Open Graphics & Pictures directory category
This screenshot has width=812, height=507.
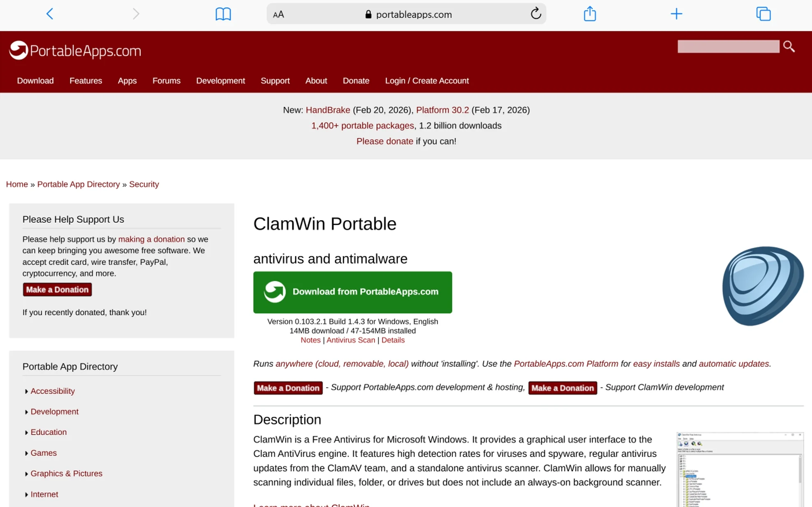click(x=66, y=474)
